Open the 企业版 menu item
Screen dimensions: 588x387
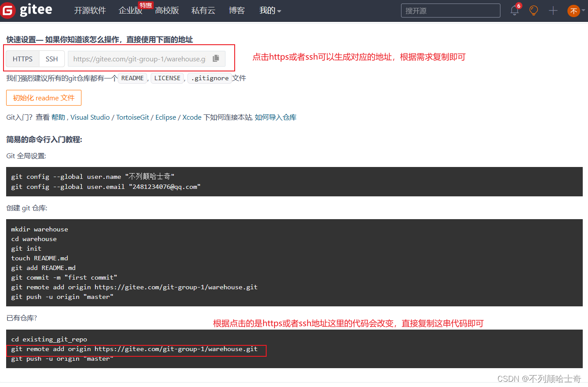[x=130, y=11]
